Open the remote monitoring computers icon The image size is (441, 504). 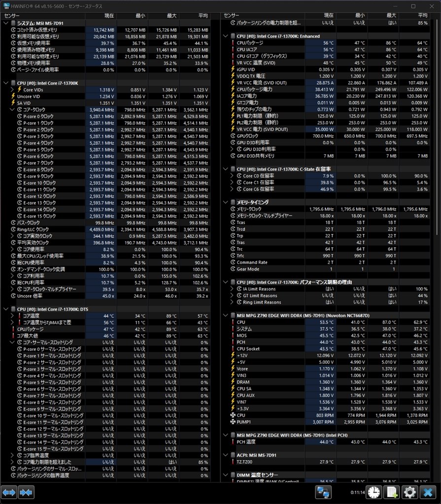pos(323,492)
